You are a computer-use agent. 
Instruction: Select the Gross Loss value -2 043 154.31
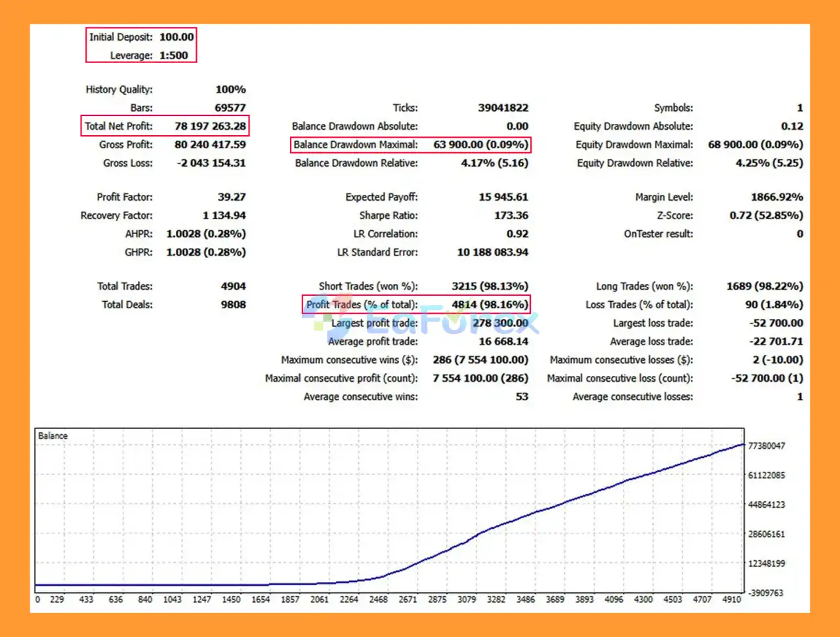pyautogui.click(x=211, y=163)
